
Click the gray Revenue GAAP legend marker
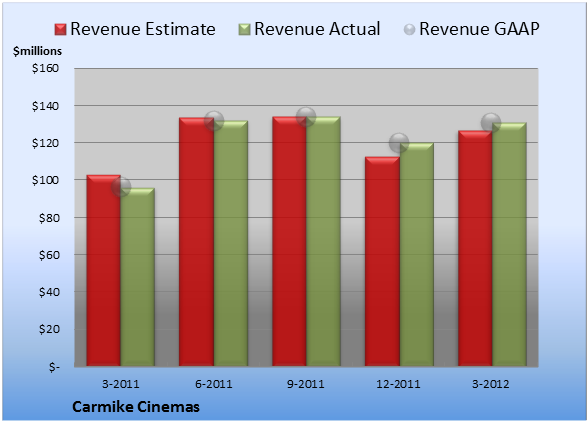pyautogui.click(x=410, y=30)
